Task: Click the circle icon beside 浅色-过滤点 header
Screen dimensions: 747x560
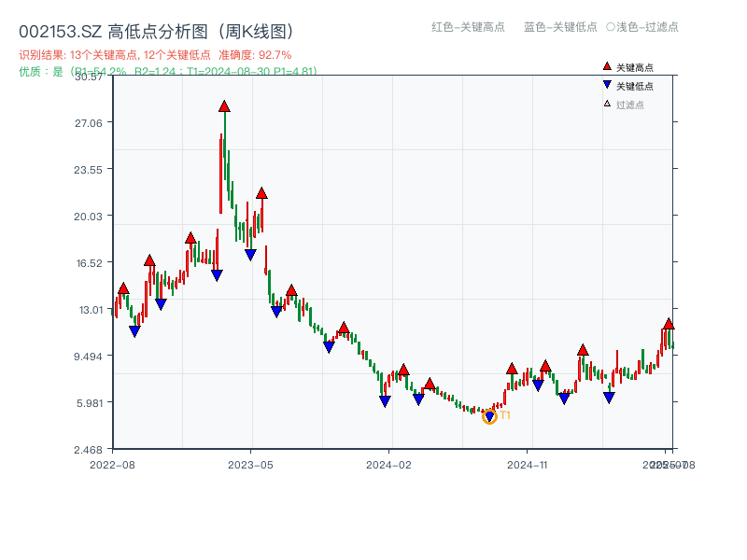Action: (x=611, y=28)
